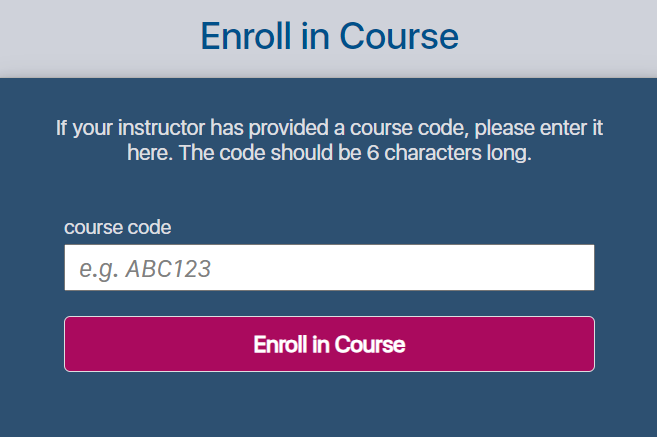
Task: Click the white-text Enroll in Course button
Action: click(329, 344)
